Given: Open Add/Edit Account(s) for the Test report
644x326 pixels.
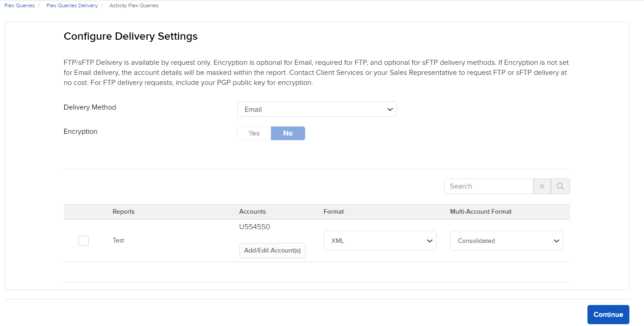Looking at the screenshot, I should click(x=272, y=250).
